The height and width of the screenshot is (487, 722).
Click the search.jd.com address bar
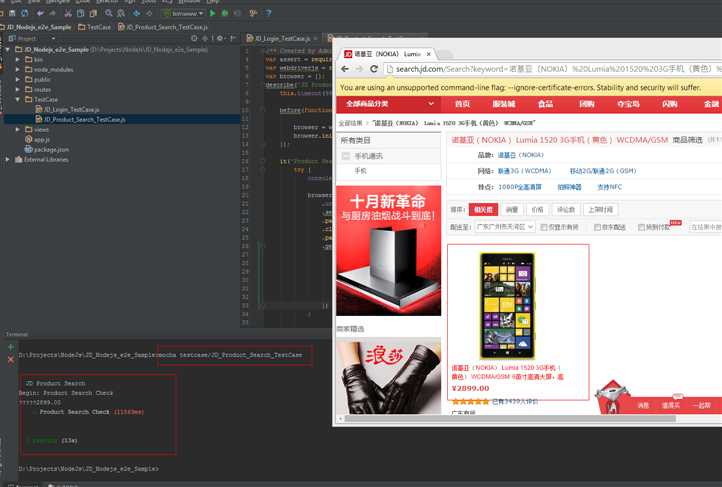[x=553, y=69]
